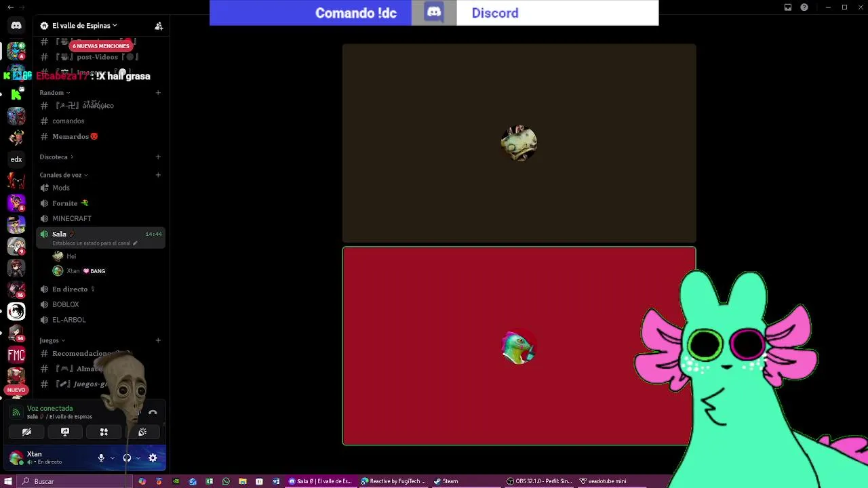Open File Explorer from the taskbar
The width and height of the screenshot is (868, 488).
(242, 481)
